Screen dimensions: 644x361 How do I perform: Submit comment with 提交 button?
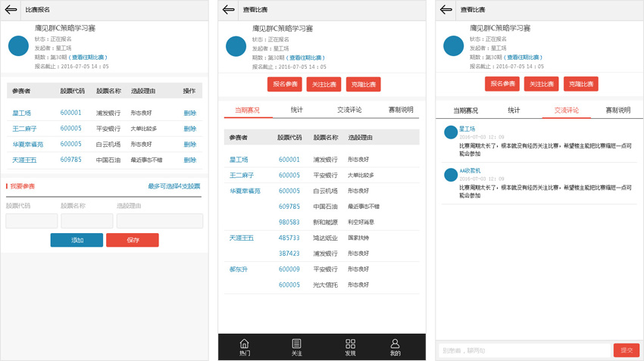(626, 350)
